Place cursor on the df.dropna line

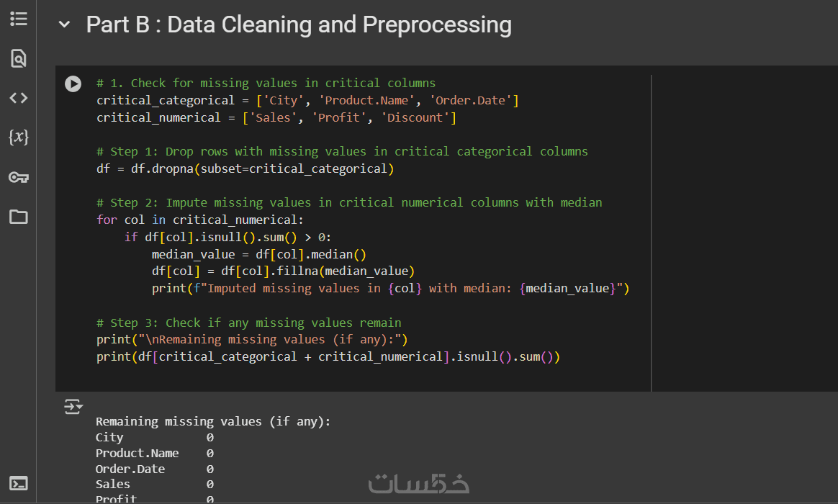(x=245, y=169)
